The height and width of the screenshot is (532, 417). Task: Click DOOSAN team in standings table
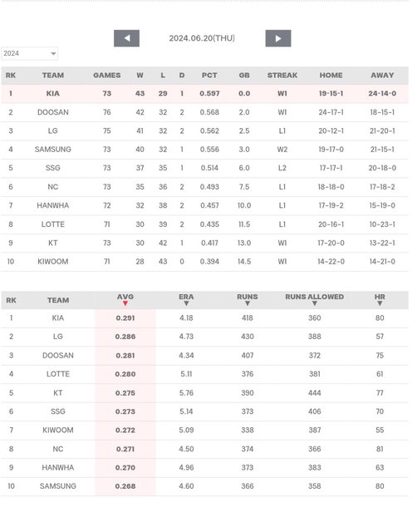coord(53,112)
